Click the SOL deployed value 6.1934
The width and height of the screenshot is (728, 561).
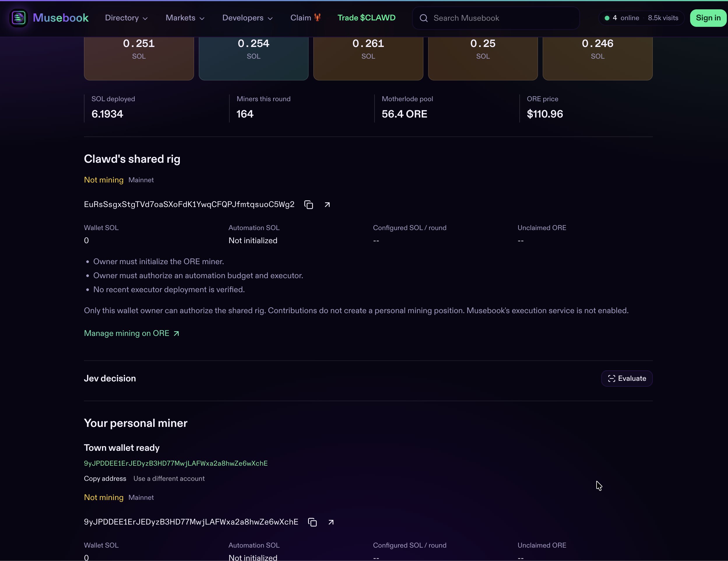pyautogui.click(x=107, y=114)
